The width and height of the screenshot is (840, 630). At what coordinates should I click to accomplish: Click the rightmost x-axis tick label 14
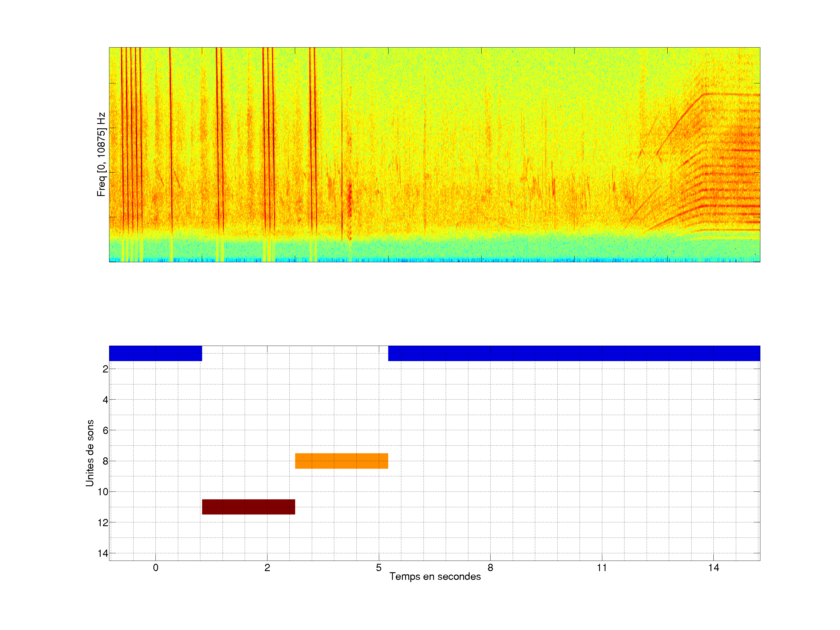tap(713, 568)
